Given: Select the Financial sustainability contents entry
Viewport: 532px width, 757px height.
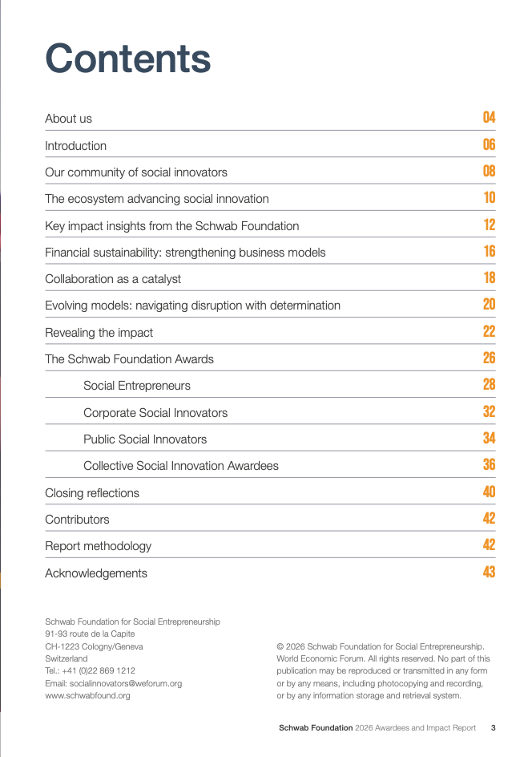Looking at the screenshot, I should (x=185, y=253).
